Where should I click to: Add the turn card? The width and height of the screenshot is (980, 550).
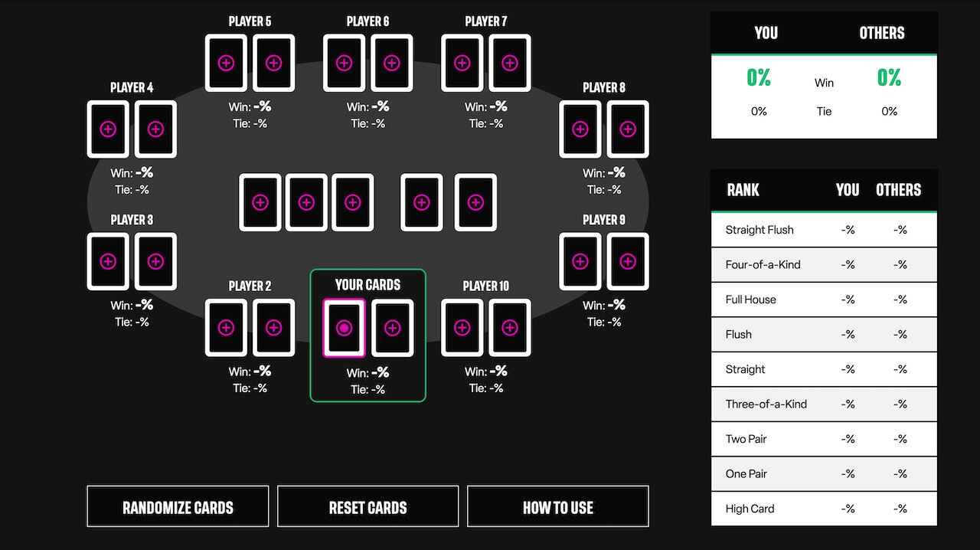tap(422, 202)
